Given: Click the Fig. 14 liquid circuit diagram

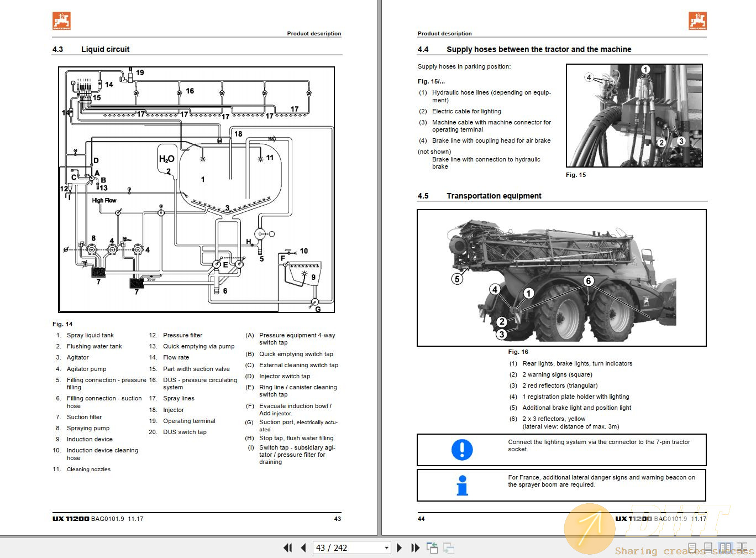Looking at the screenshot, I should [196, 190].
